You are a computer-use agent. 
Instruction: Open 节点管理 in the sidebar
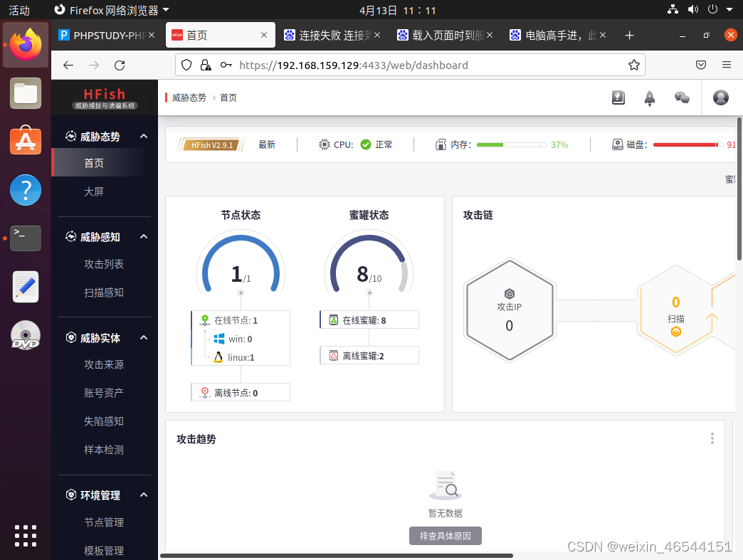[x=104, y=522]
